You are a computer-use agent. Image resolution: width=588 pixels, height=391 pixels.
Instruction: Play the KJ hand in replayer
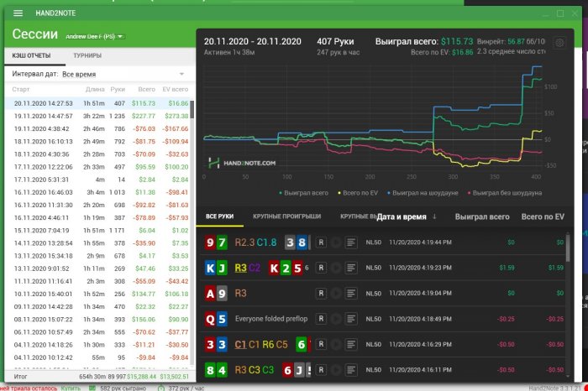[336, 268]
